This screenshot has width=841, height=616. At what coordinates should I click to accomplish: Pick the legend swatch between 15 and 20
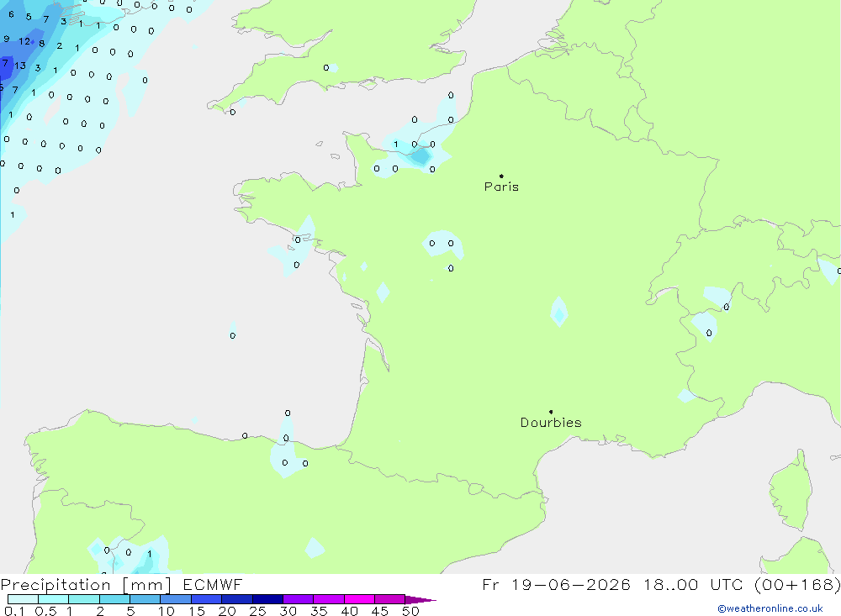(207, 599)
